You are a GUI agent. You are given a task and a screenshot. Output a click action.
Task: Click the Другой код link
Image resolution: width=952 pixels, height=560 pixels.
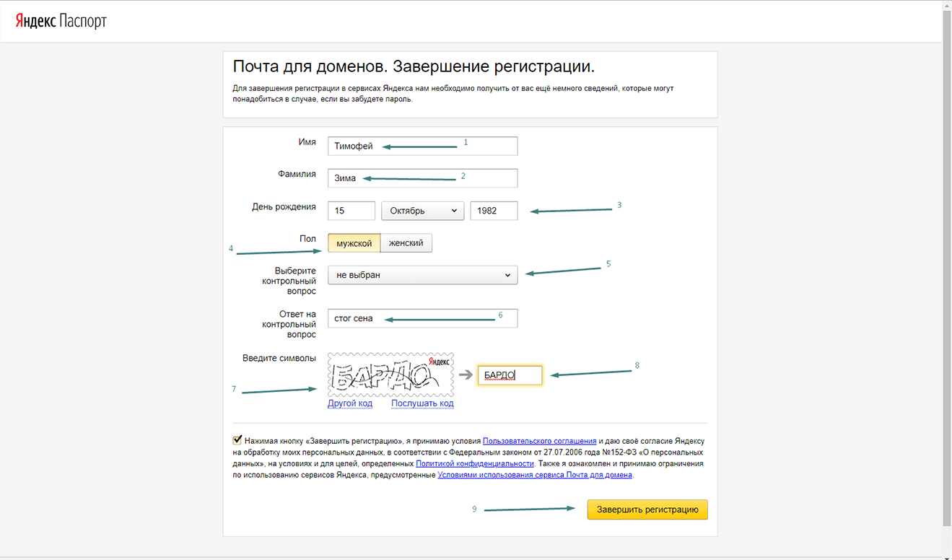(x=350, y=403)
